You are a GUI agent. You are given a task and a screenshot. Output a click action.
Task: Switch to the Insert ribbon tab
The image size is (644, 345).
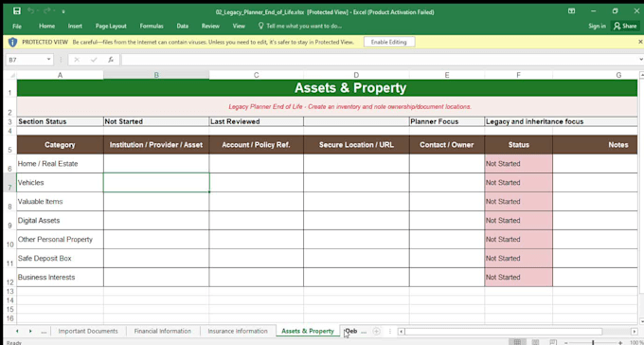tap(75, 26)
